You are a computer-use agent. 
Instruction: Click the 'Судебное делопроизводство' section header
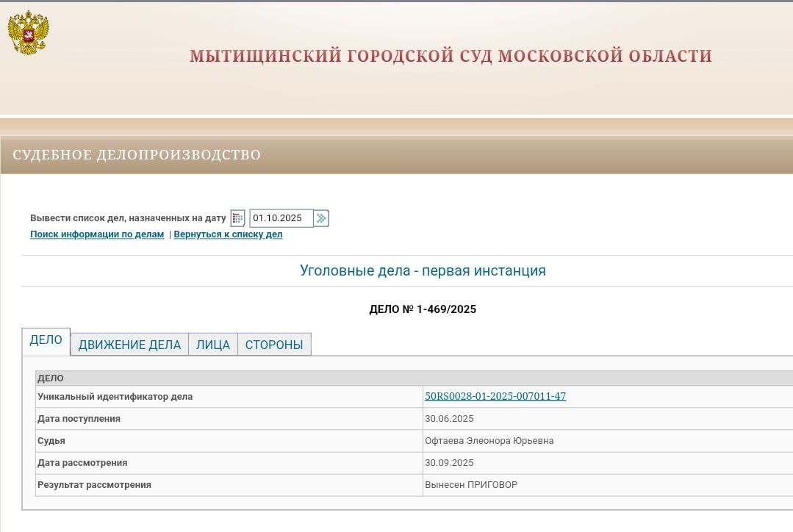(x=137, y=155)
